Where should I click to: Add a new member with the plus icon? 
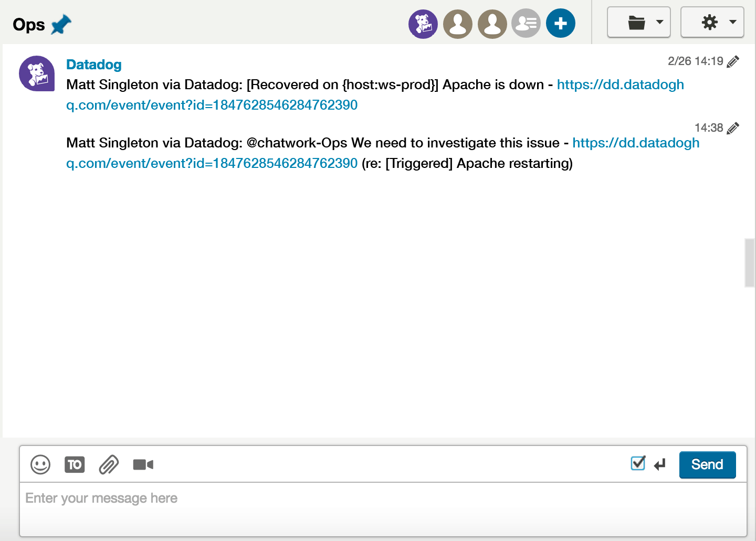pos(561,23)
